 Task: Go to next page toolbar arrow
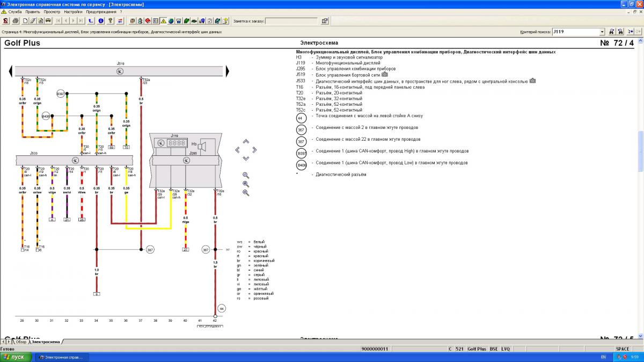tap(74, 21)
